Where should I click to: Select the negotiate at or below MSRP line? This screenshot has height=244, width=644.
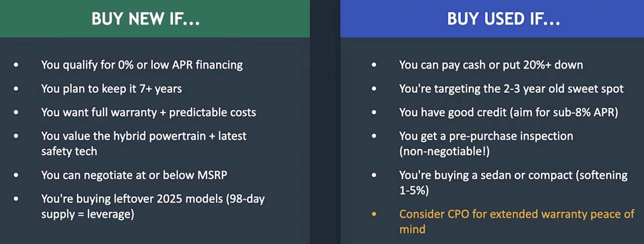click(134, 175)
